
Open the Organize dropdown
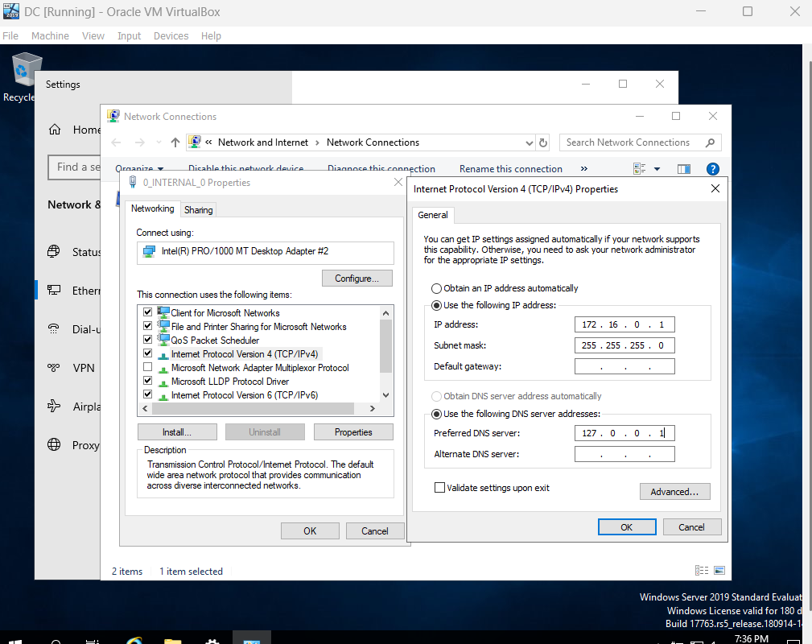139,169
